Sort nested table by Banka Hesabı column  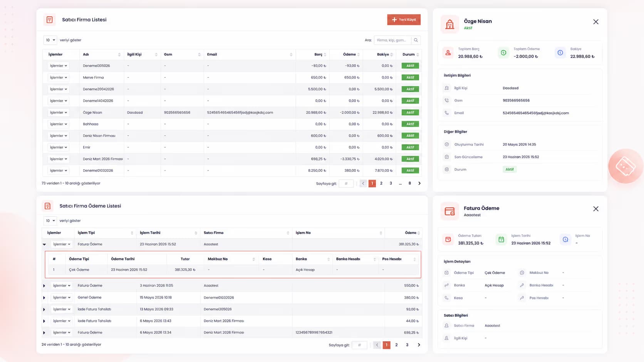point(374,259)
